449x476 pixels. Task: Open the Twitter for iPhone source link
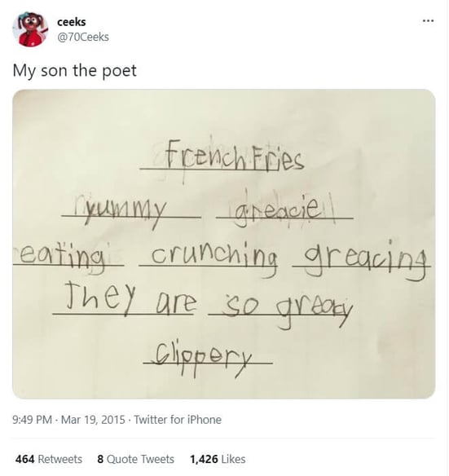(x=178, y=420)
